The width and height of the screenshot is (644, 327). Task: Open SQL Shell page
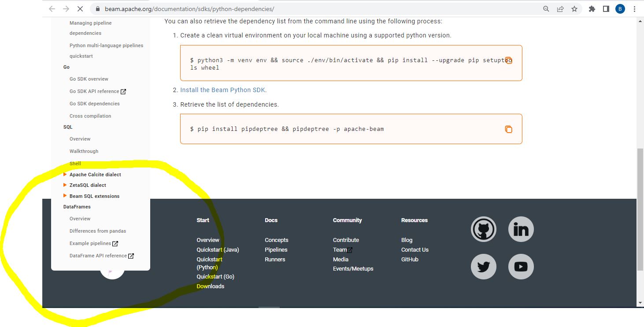click(x=75, y=163)
